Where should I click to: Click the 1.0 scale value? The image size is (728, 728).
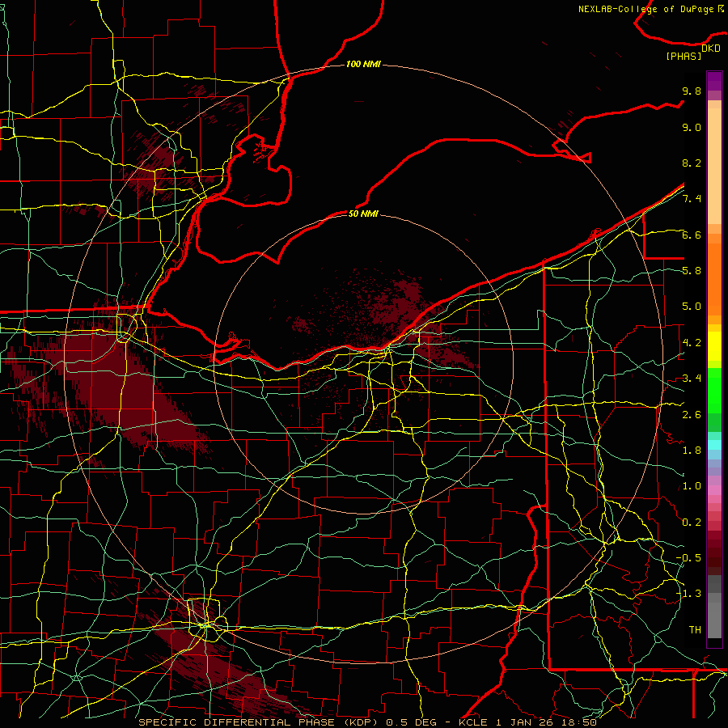coord(692,486)
